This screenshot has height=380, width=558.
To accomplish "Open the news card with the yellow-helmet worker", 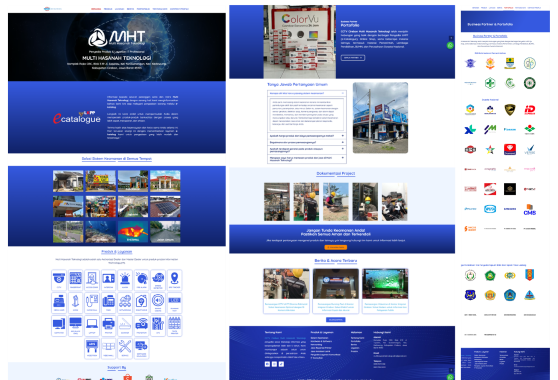I will pyautogui.click(x=286, y=291).
